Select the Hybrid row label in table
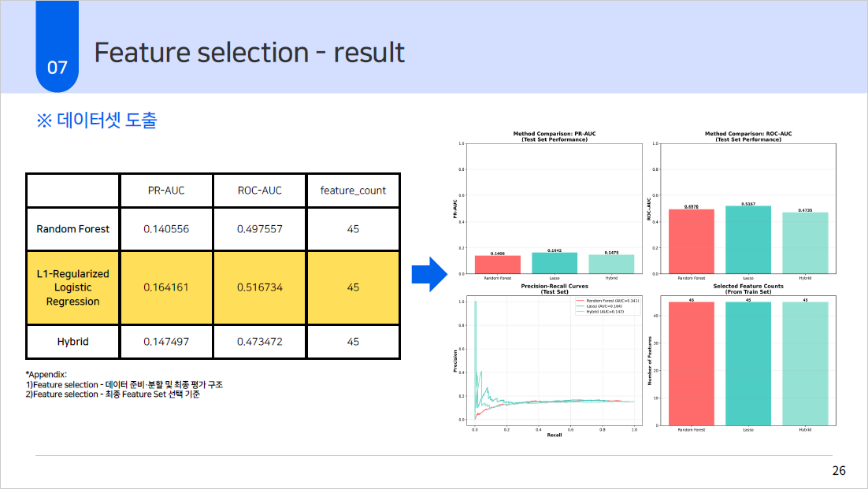Screen dimensions: 868x489 point(73,341)
